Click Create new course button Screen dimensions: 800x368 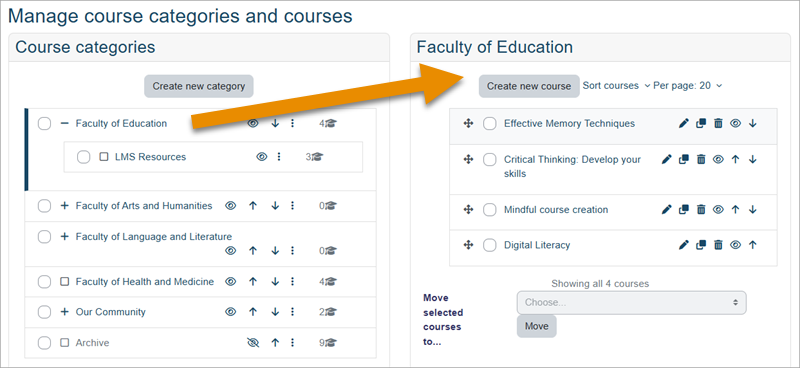point(529,86)
